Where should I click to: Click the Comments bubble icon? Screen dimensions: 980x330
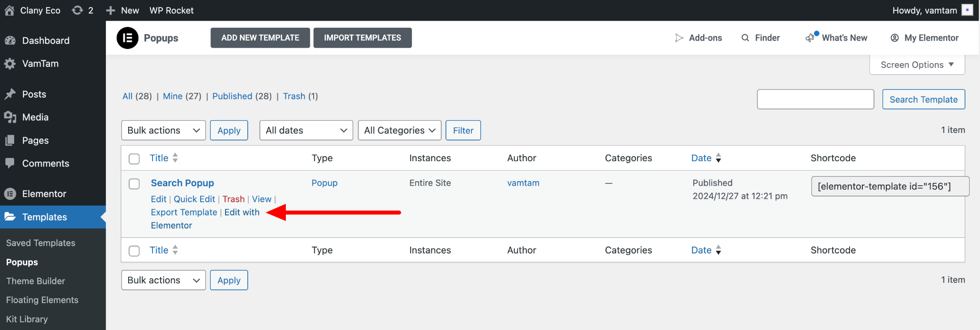10,164
